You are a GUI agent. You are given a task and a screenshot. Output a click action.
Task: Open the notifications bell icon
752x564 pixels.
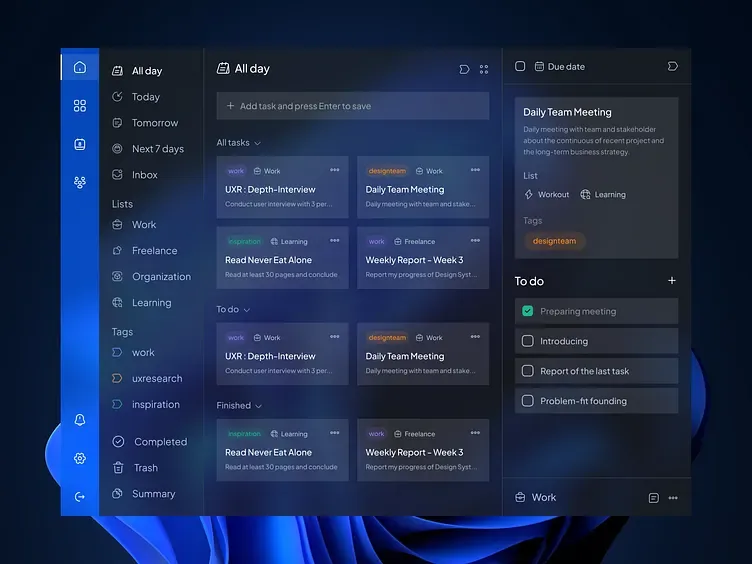[80, 420]
